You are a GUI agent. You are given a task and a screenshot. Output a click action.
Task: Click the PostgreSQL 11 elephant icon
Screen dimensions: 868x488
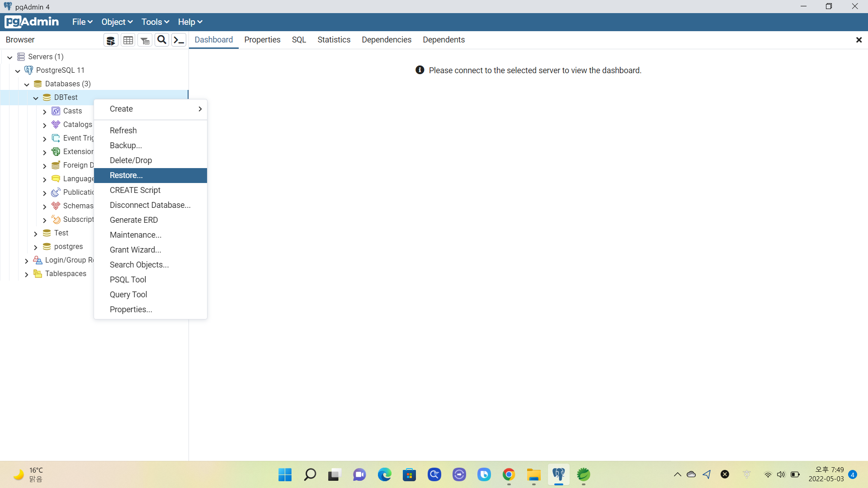[29, 70]
